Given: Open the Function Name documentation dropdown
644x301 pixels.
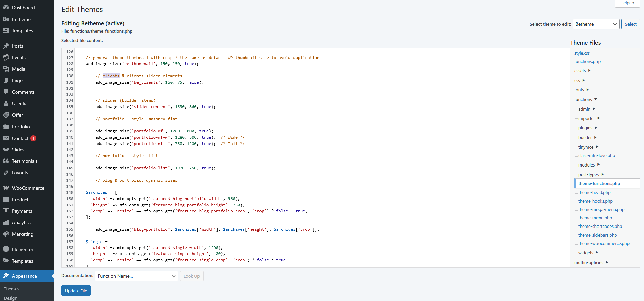Looking at the screenshot, I should point(136,276).
